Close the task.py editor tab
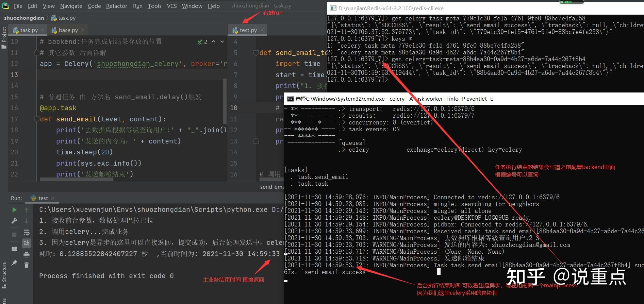 point(43,30)
